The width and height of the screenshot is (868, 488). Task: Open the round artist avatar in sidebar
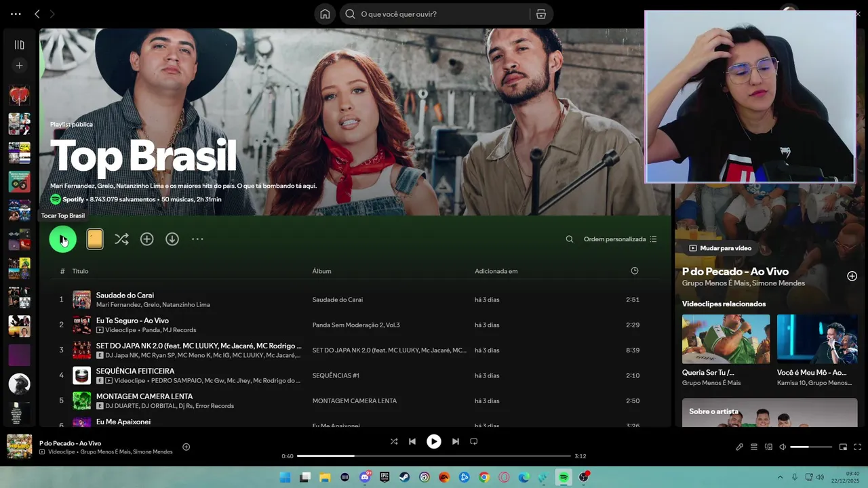click(19, 384)
